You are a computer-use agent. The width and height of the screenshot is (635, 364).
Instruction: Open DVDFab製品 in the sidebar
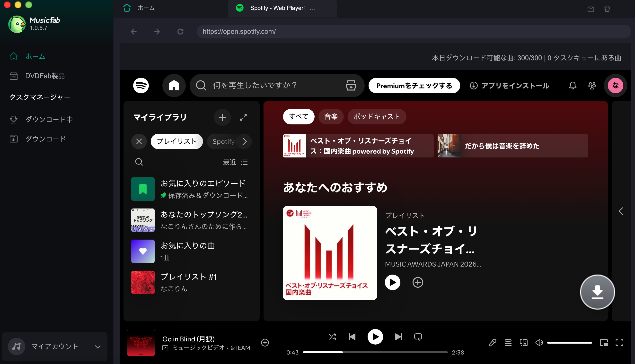(x=37, y=76)
